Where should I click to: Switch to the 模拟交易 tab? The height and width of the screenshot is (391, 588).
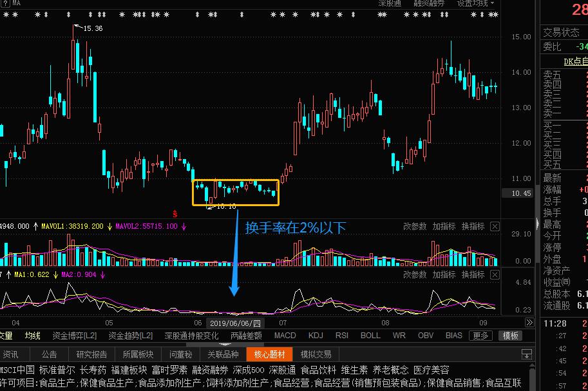coord(317,354)
